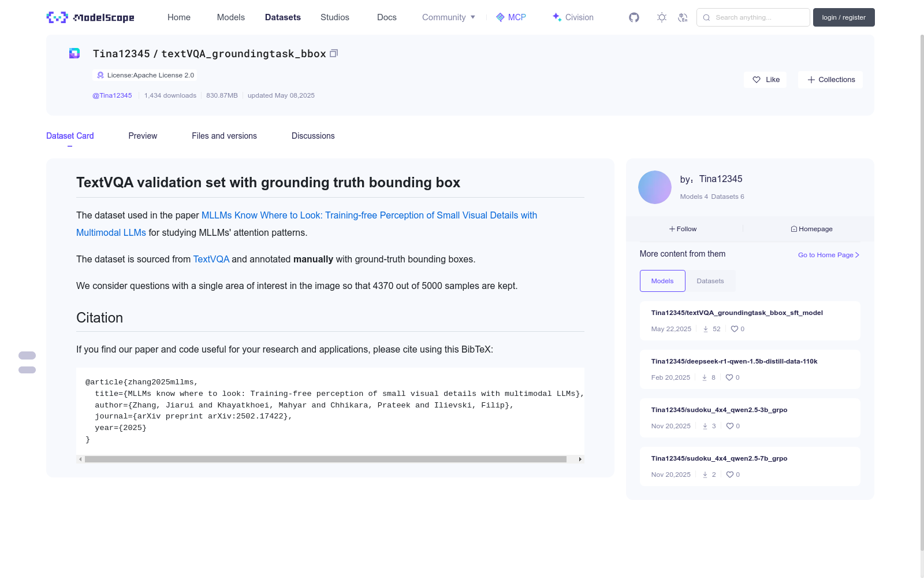
Task: Open the Datasets navigation item
Action: point(283,17)
